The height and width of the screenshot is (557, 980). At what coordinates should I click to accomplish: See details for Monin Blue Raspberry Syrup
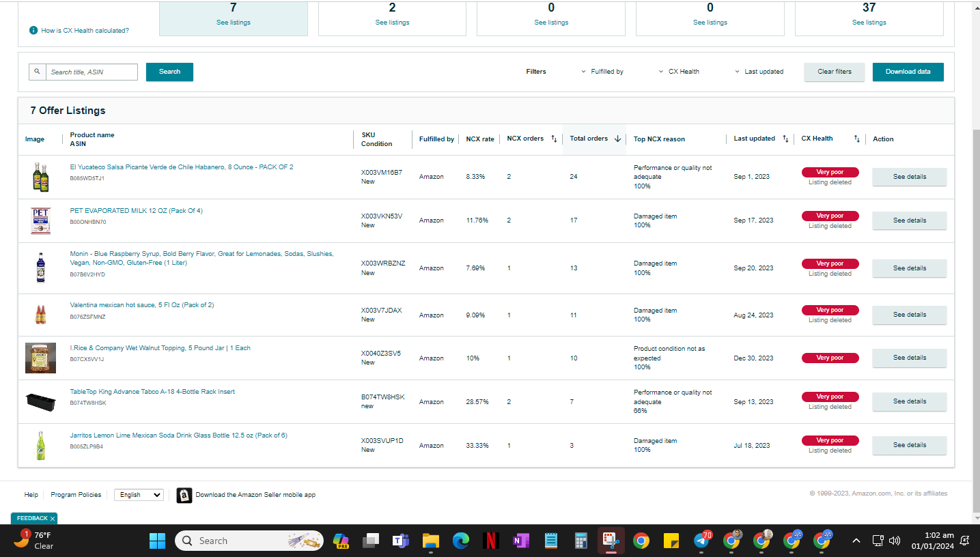click(910, 268)
